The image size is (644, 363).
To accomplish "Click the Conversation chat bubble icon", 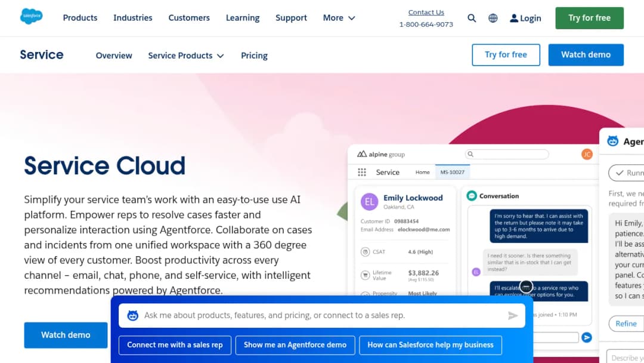I will tap(472, 196).
